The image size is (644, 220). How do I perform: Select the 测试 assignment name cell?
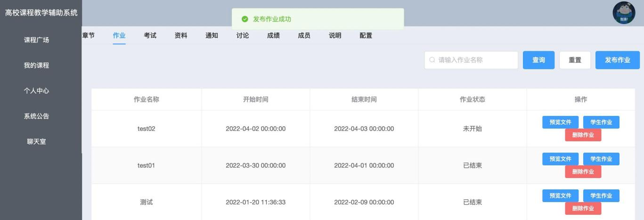147,202
